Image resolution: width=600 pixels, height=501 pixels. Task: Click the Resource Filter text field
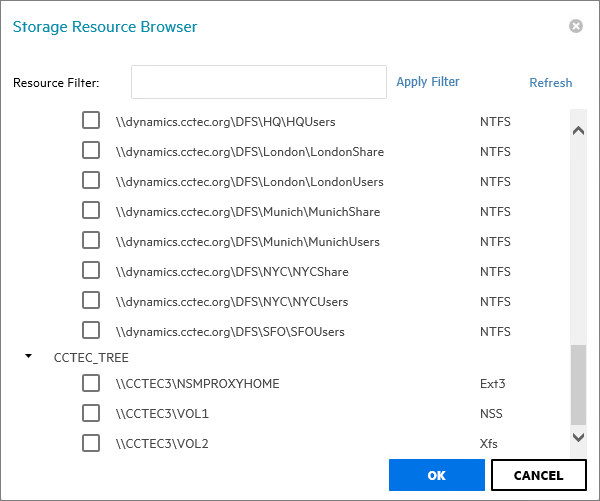[259, 82]
